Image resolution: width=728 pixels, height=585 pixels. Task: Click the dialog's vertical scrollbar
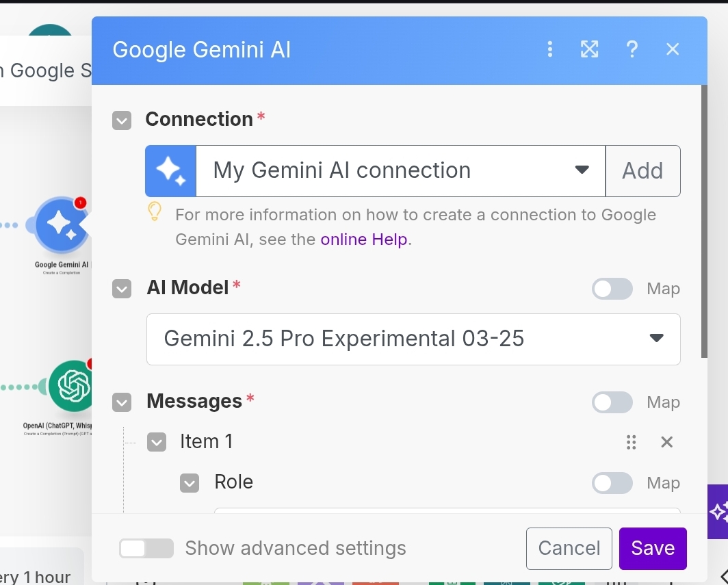[x=704, y=221]
